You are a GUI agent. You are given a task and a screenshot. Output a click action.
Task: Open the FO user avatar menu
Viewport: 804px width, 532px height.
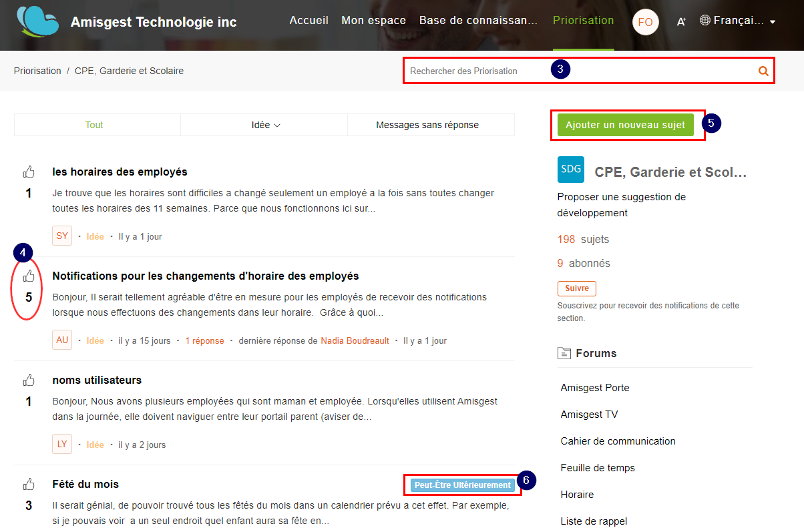(645, 22)
